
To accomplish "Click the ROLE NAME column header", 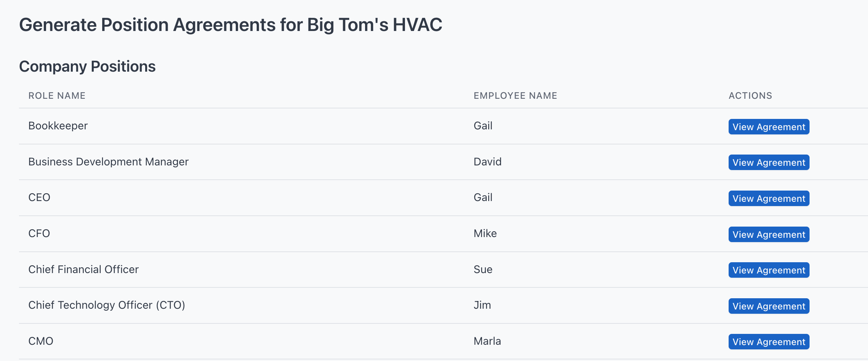I will (x=57, y=96).
